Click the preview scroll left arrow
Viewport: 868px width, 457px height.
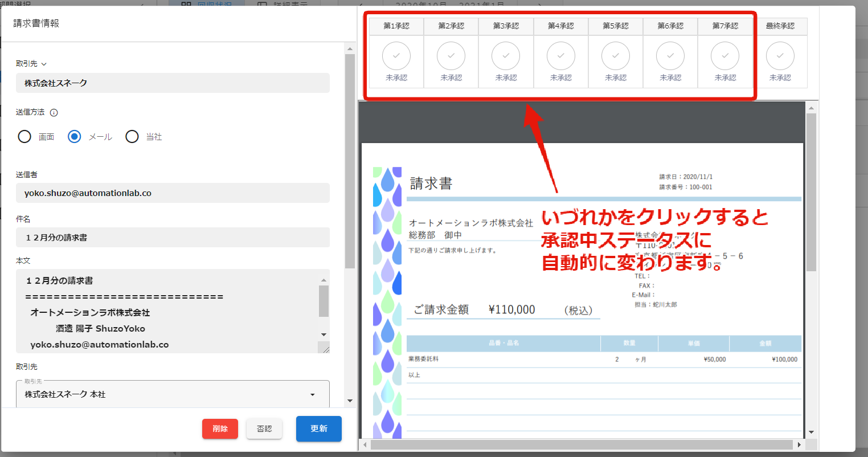[x=364, y=444]
